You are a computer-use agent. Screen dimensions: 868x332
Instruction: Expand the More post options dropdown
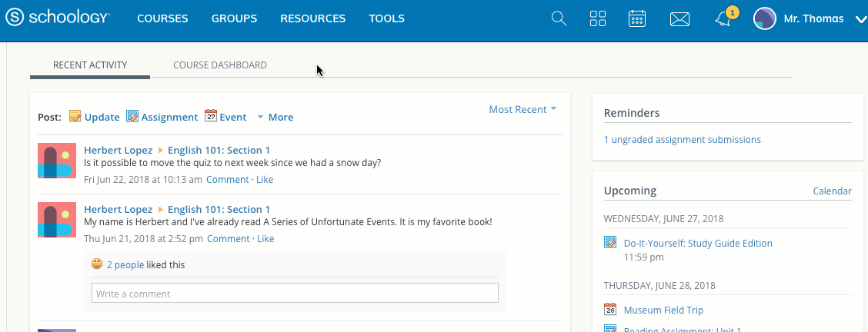[275, 118]
